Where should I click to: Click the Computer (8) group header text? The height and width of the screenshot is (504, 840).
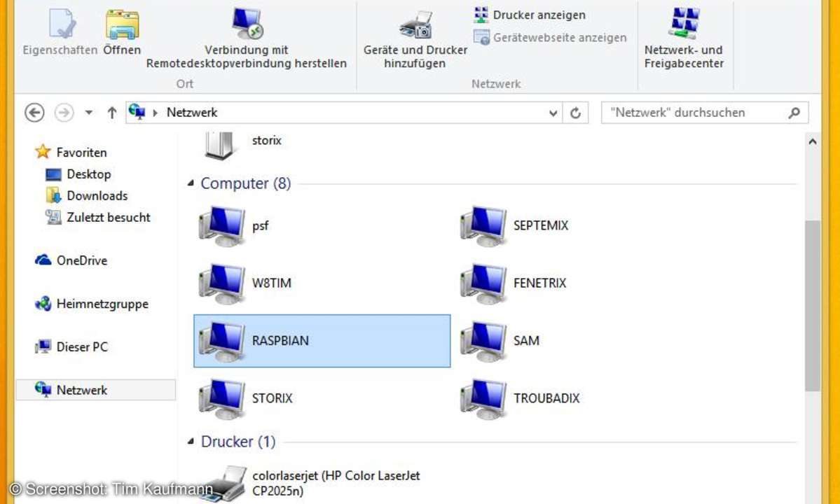[245, 183]
